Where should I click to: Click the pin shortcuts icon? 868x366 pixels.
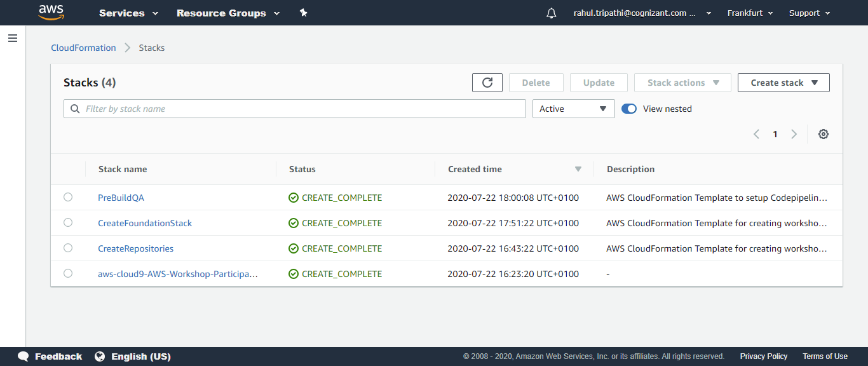coord(304,13)
